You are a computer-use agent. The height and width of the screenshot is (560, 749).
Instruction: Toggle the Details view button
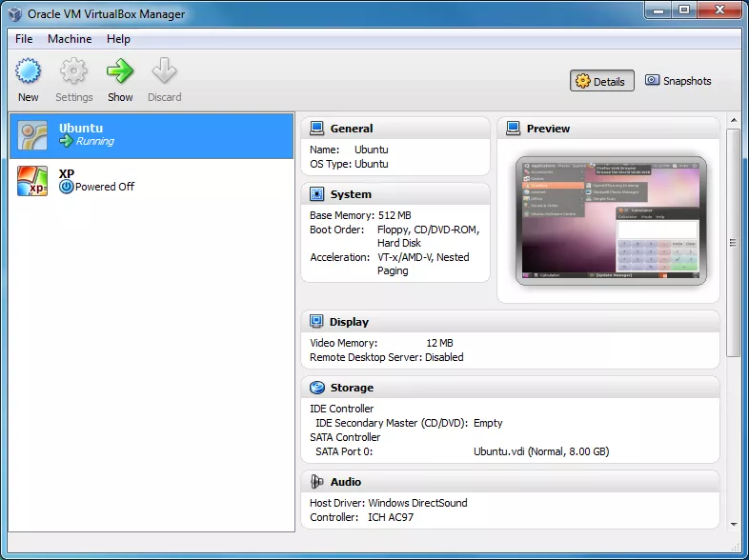602,82
